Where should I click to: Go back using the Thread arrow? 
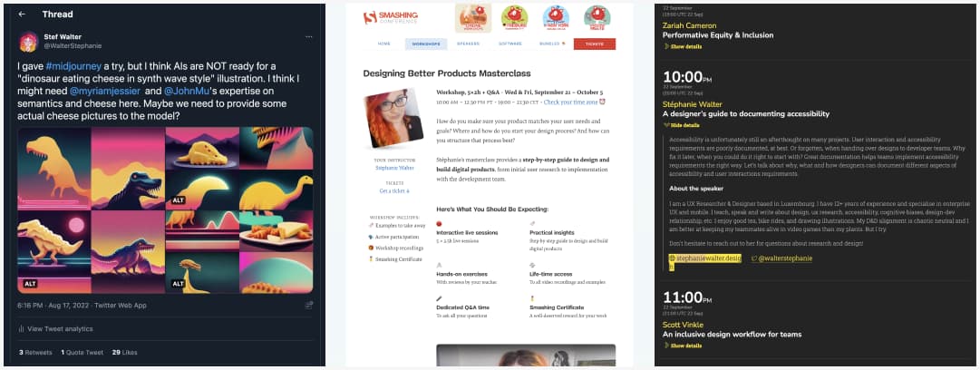point(22,14)
